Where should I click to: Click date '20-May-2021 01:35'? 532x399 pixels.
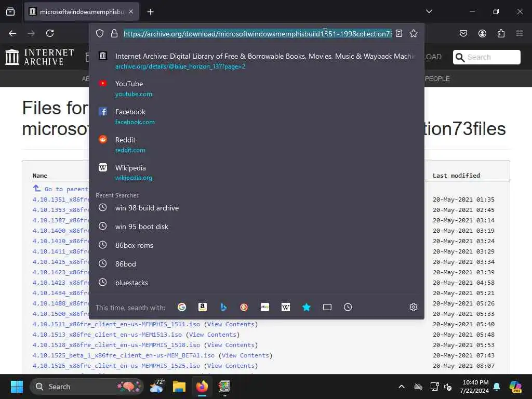(463, 199)
